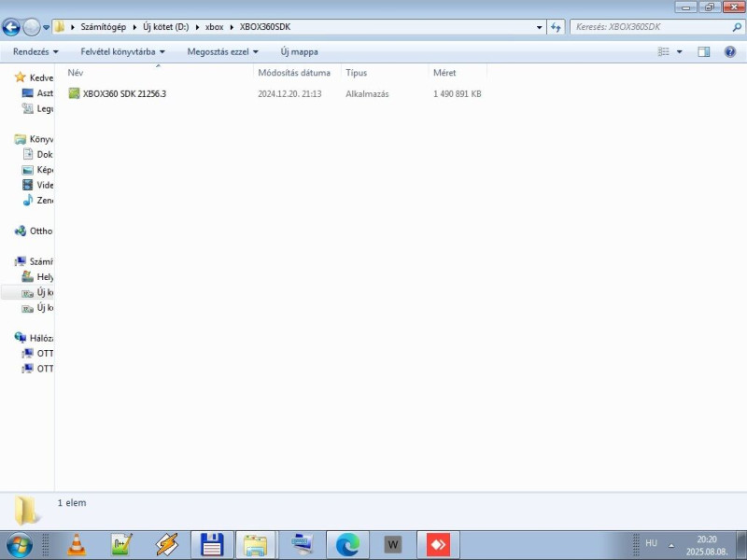Sort by Típus column header

point(385,73)
